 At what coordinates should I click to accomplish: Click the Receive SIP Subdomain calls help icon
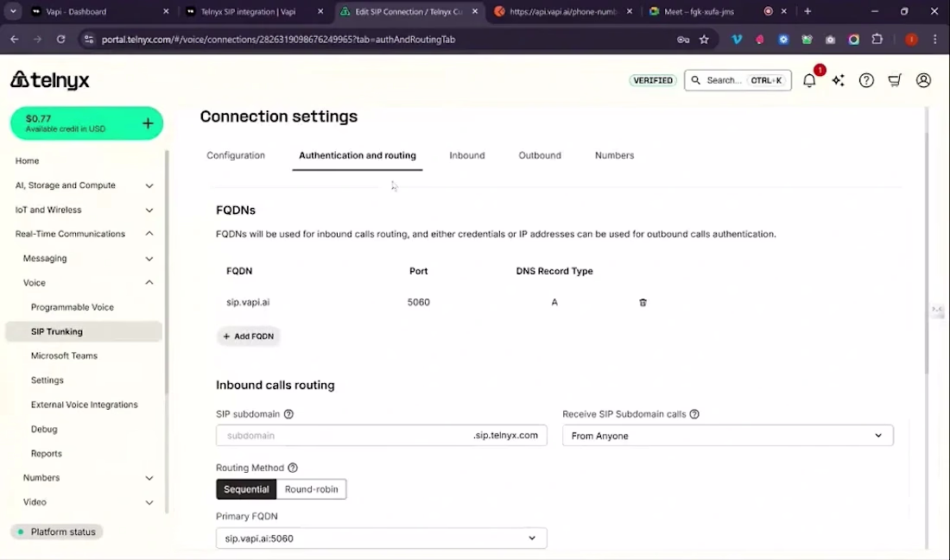coord(694,414)
